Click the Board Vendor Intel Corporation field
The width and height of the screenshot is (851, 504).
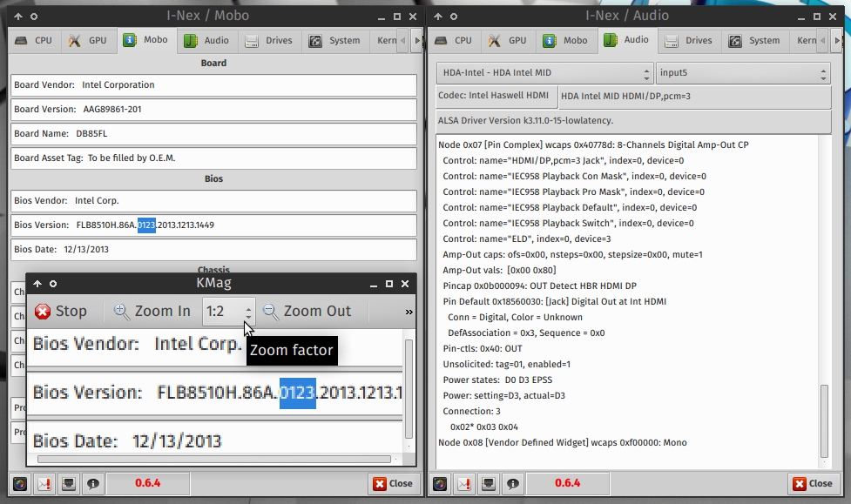coord(213,85)
